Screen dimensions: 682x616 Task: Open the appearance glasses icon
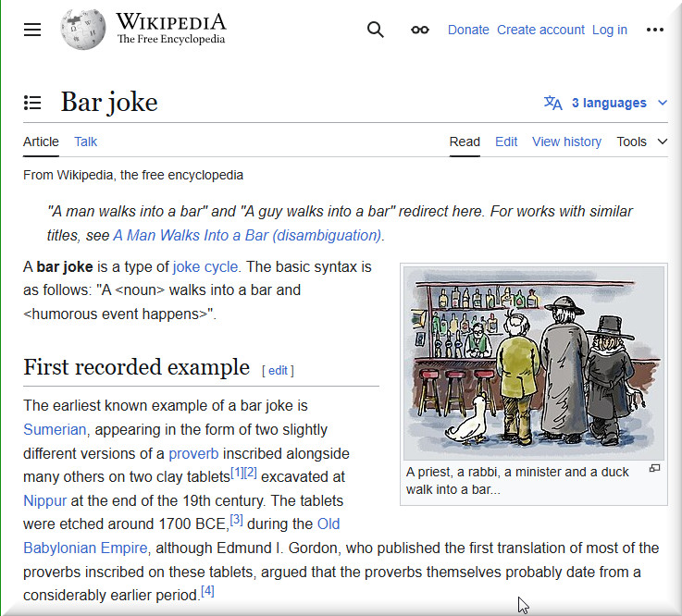[420, 30]
